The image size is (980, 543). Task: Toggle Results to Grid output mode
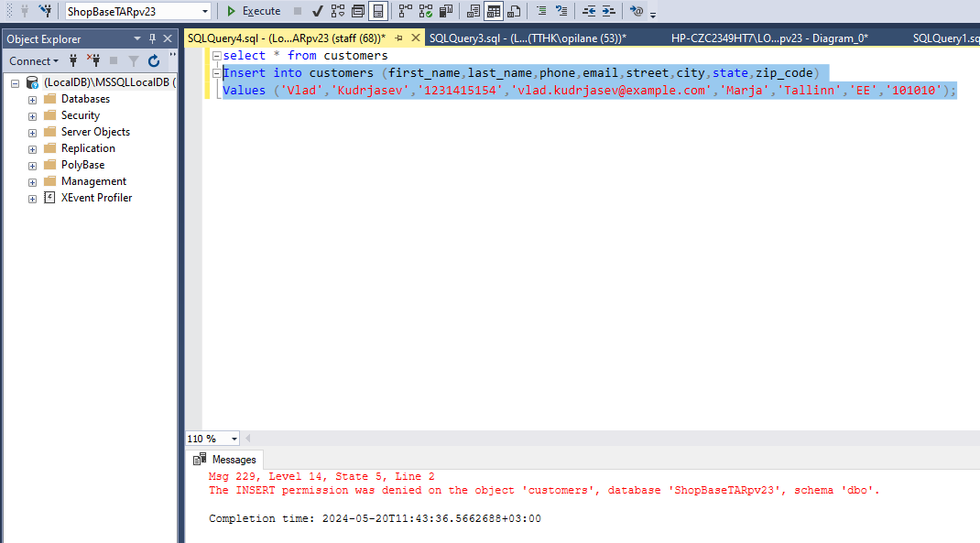(494, 11)
